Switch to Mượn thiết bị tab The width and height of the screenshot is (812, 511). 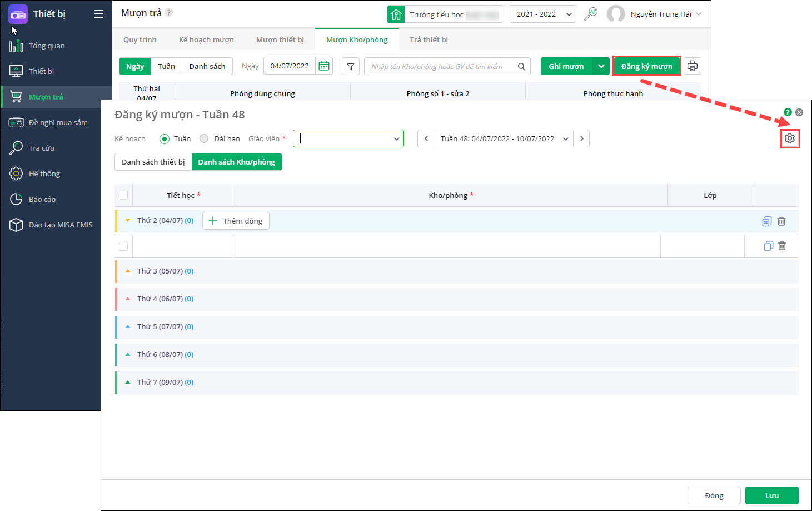280,39
